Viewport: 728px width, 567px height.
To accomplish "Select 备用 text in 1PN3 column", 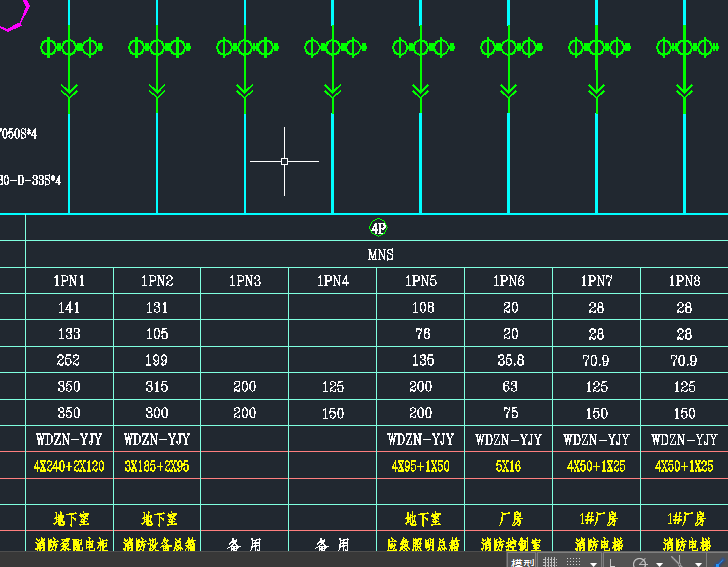I will 244,544.
